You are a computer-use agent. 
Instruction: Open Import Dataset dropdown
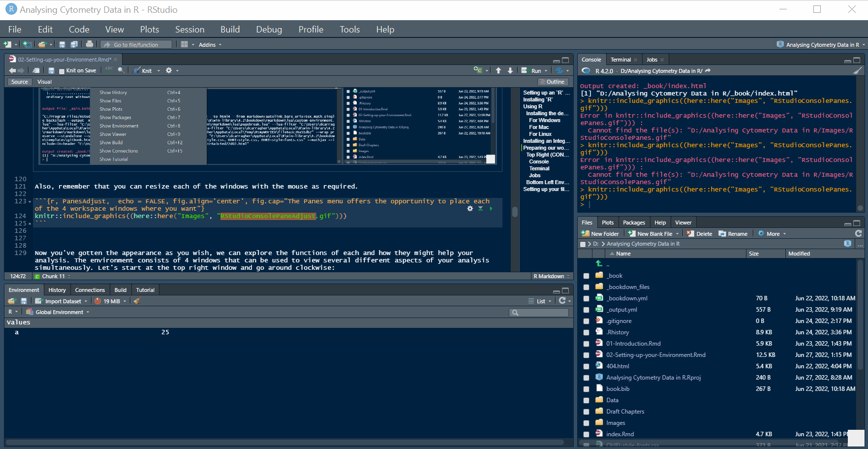point(61,301)
